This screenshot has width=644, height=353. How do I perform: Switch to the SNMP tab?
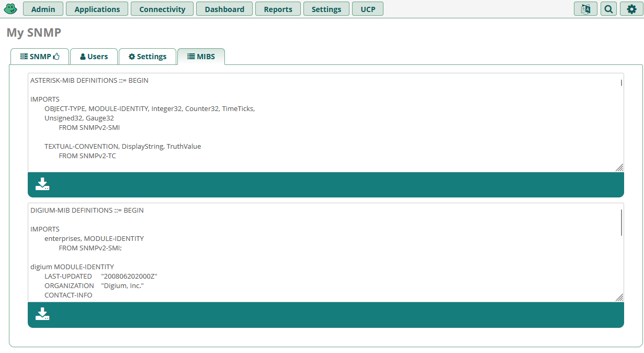coord(39,57)
